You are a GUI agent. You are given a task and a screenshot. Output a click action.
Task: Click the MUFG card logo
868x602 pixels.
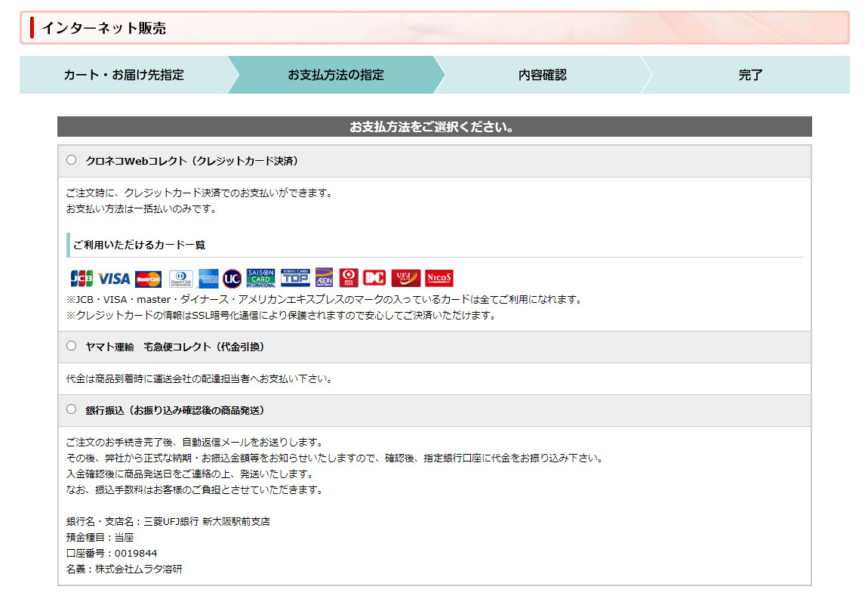[x=349, y=277]
